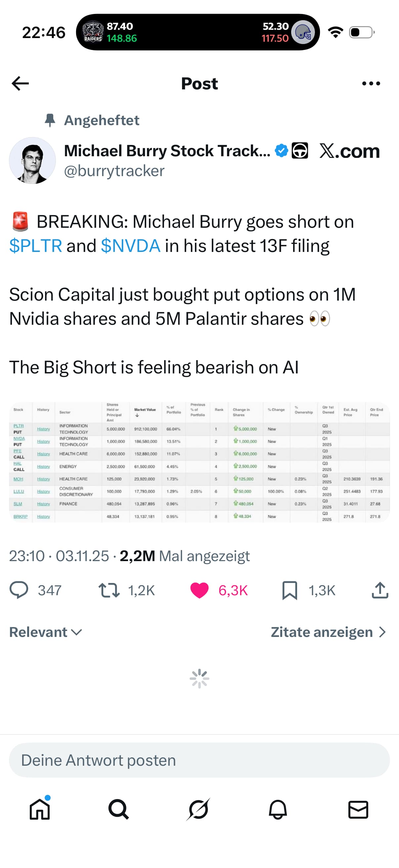
Task: Open Michael Burry Stock Tracker profile picture
Action: point(32,160)
